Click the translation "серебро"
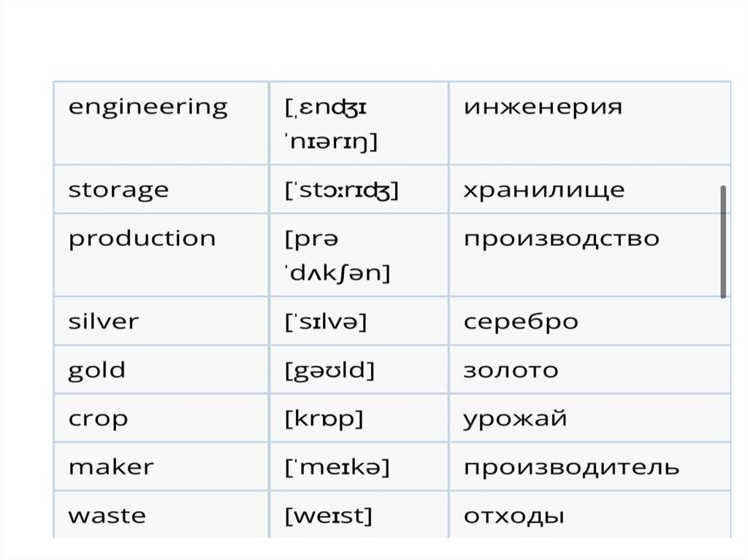The width and height of the screenshot is (748, 560). [x=520, y=321]
